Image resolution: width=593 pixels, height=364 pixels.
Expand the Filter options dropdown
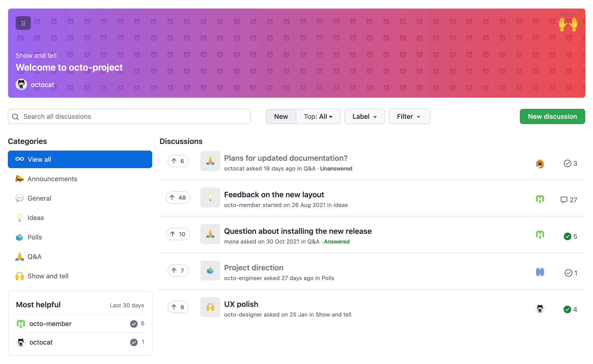[408, 116]
